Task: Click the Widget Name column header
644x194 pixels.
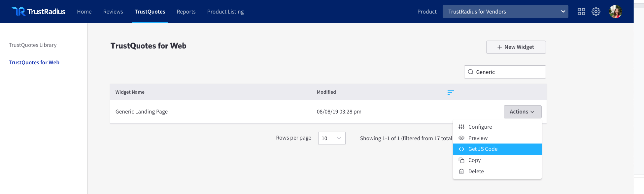Action: click(x=130, y=92)
